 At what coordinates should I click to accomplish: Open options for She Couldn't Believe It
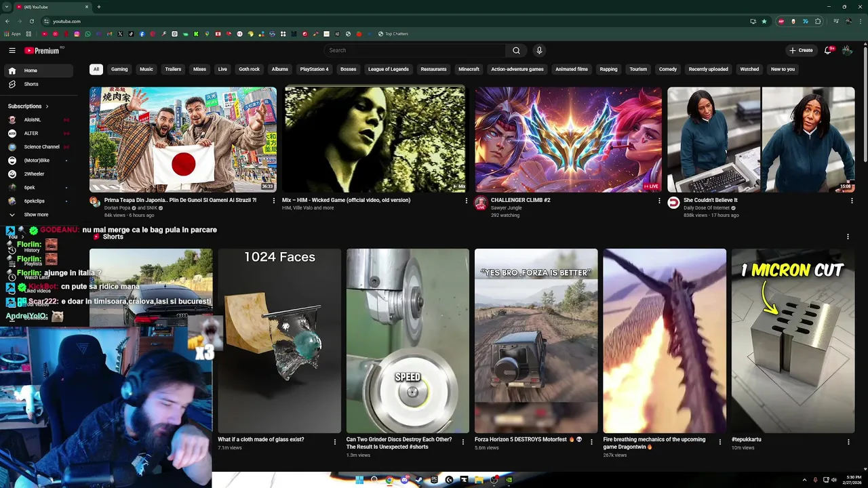pos(852,201)
